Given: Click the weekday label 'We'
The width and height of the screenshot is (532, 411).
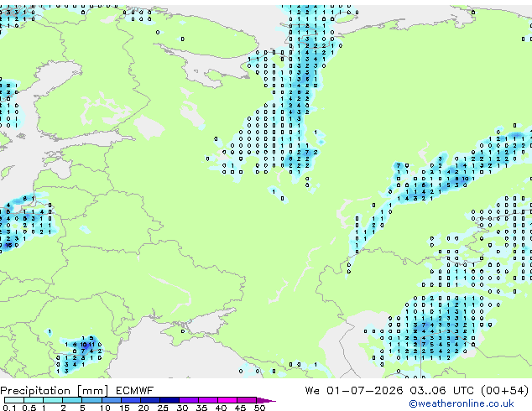Looking at the screenshot, I should tap(312, 391).
